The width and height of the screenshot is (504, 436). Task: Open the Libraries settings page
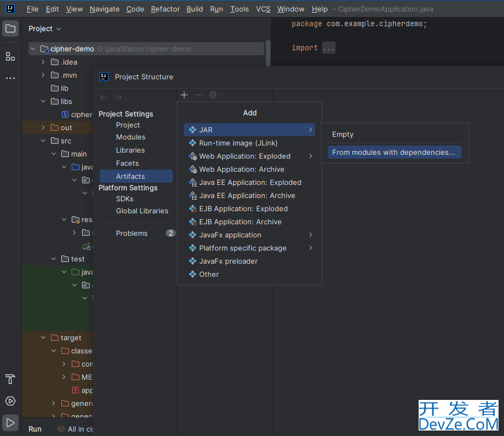point(130,150)
